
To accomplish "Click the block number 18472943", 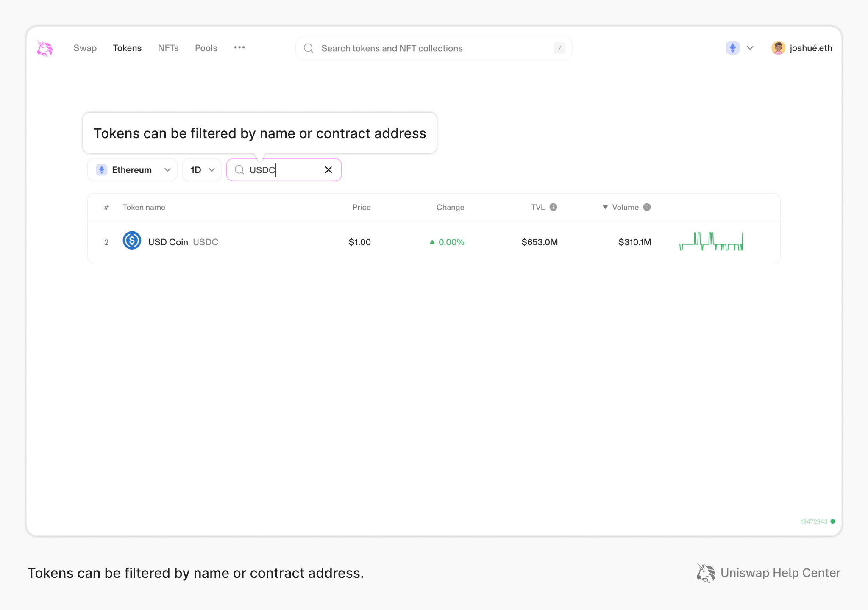I will [814, 521].
